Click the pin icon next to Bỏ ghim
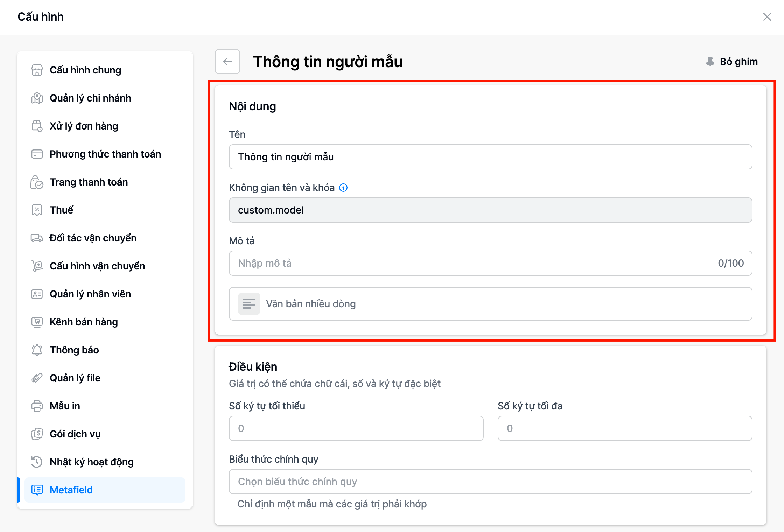 pos(710,62)
